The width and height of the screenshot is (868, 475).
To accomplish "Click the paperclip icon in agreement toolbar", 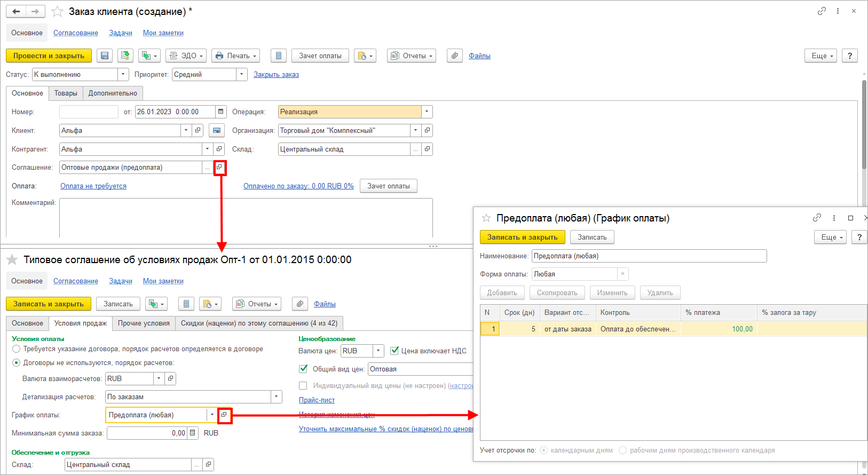I will pos(300,304).
